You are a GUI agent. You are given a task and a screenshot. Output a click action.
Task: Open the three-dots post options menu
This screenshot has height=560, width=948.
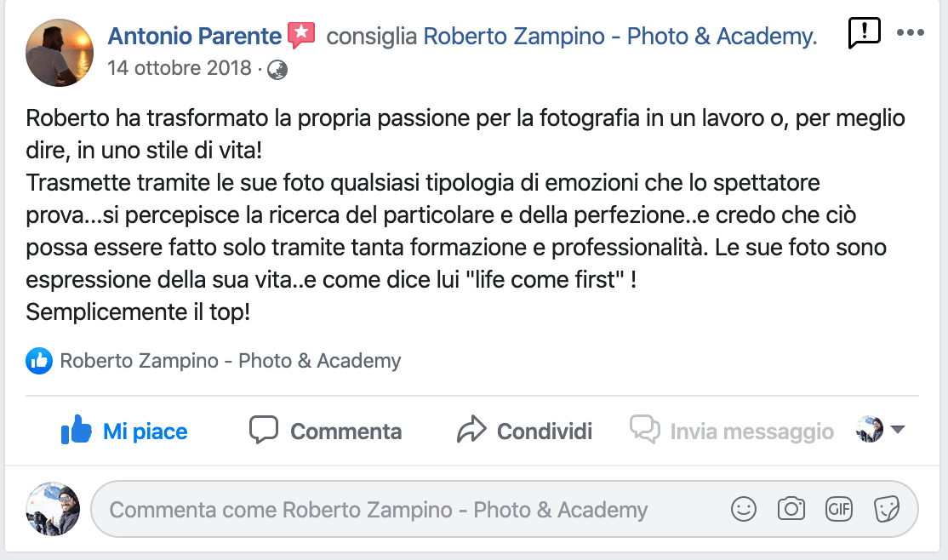910,33
